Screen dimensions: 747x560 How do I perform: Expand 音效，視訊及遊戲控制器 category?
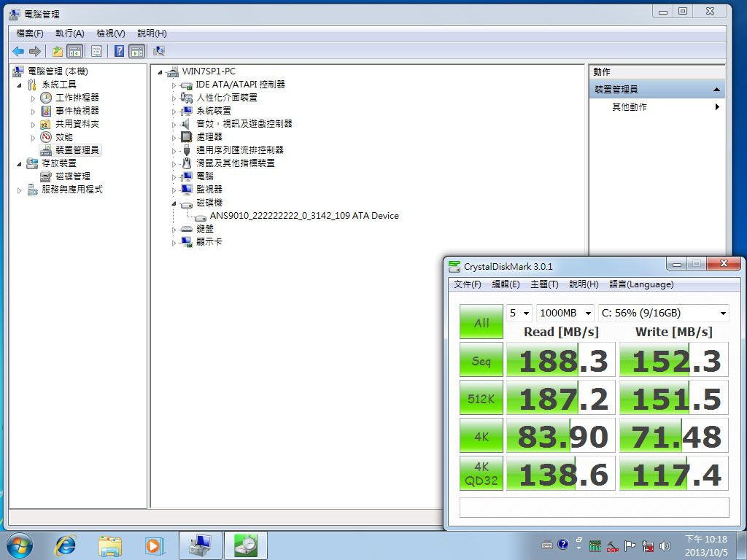[x=174, y=125]
